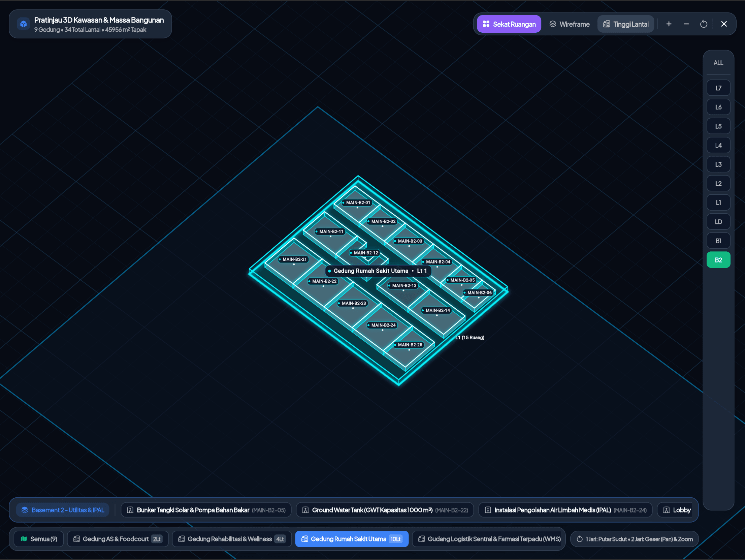The height and width of the screenshot is (560, 745).
Task: Click the zoom out minus icon
Action: coord(686,24)
